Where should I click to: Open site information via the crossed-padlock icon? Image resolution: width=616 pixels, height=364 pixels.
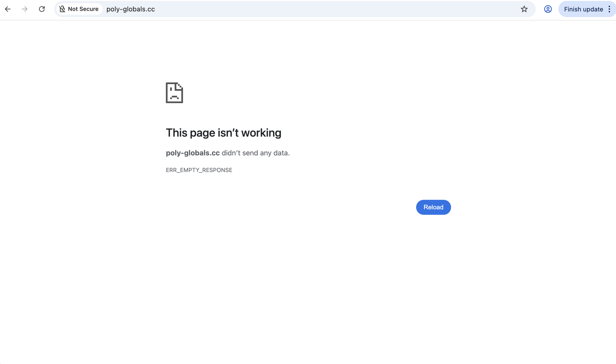[62, 9]
